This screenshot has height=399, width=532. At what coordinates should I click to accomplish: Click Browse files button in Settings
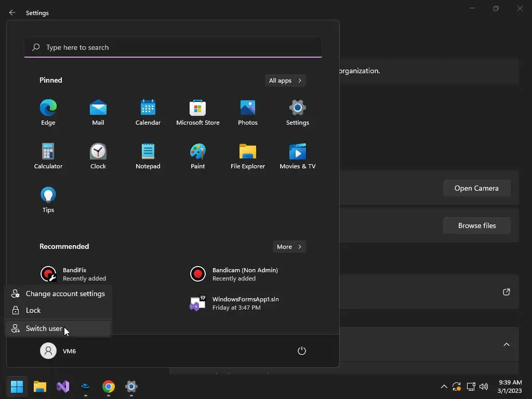(x=477, y=225)
